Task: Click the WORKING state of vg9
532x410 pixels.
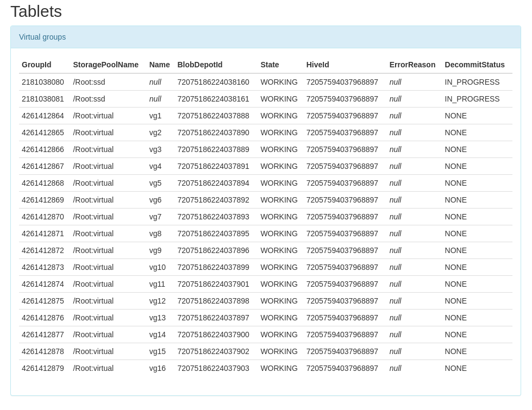Action: coord(279,250)
